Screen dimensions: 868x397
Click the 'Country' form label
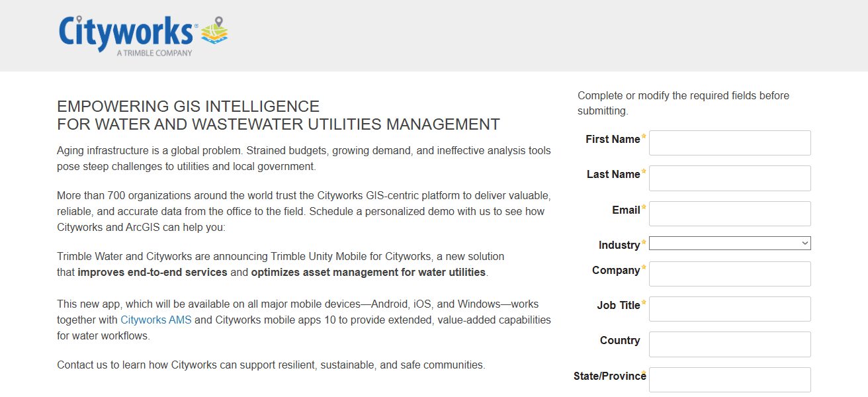(620, 341)
